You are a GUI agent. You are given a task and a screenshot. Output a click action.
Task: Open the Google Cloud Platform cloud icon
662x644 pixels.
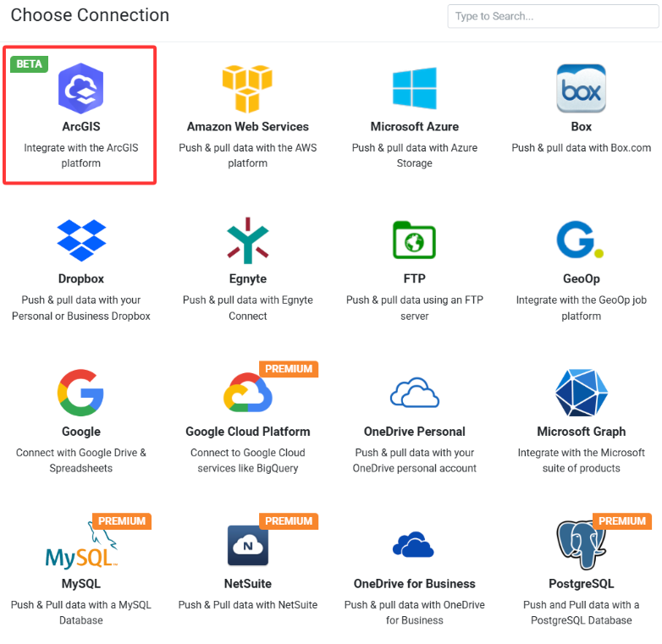248,393
